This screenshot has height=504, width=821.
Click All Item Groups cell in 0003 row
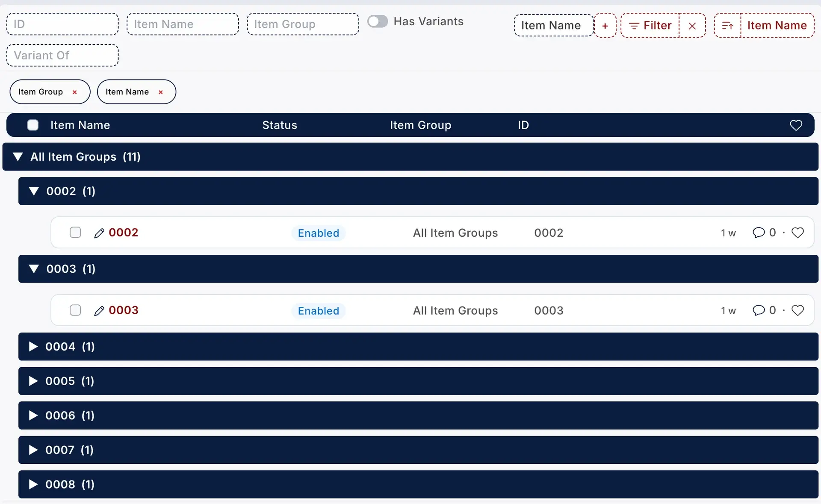coord(455,311)
